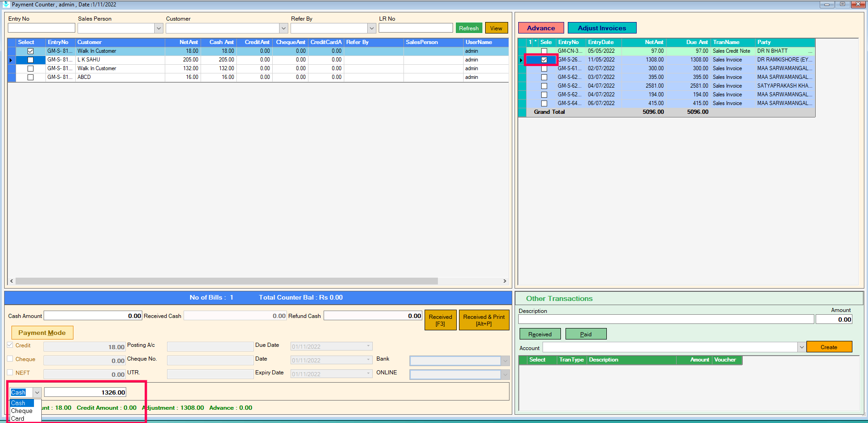Viewport: 868px width, 423px height.
Task: Click the EntryDate column header in invoices grid
Action: 604,42
